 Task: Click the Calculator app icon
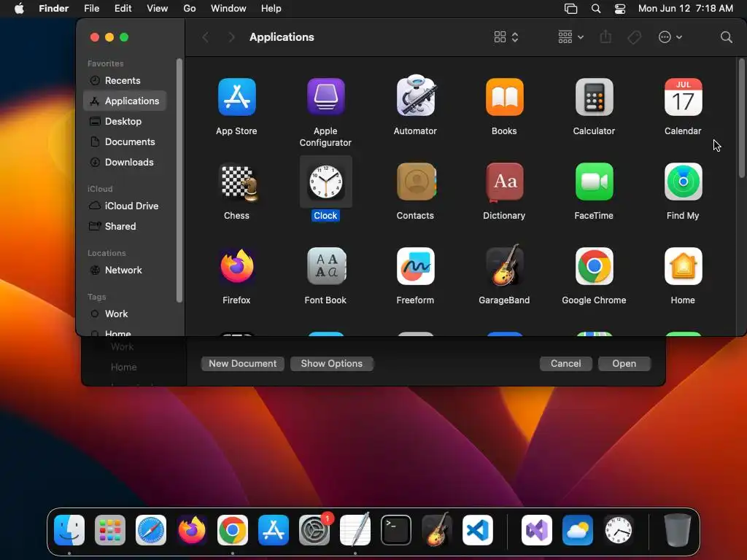pyautogui.click(x=594, y=97)
